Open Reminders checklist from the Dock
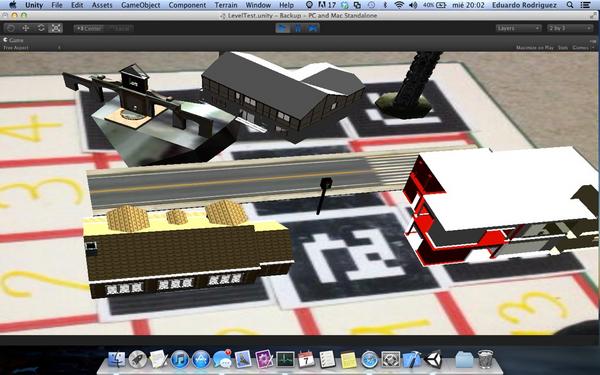The width and height of the screenshot is (600, 375). click(x=327, y=360)
